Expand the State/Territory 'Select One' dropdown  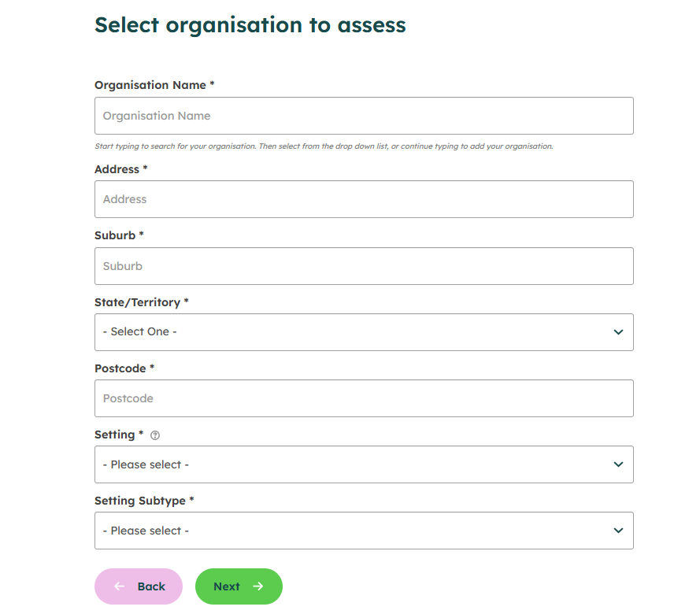pyautogui.click(x=364, y=332)
